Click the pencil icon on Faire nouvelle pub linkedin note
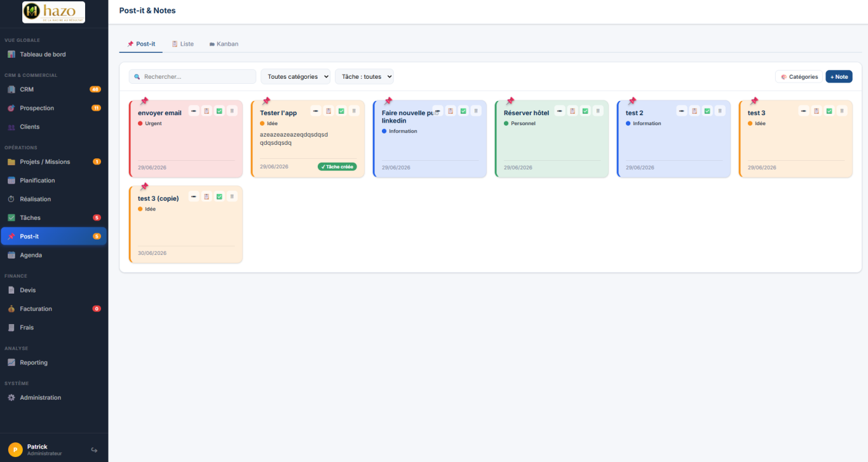 tap(438, 111)
